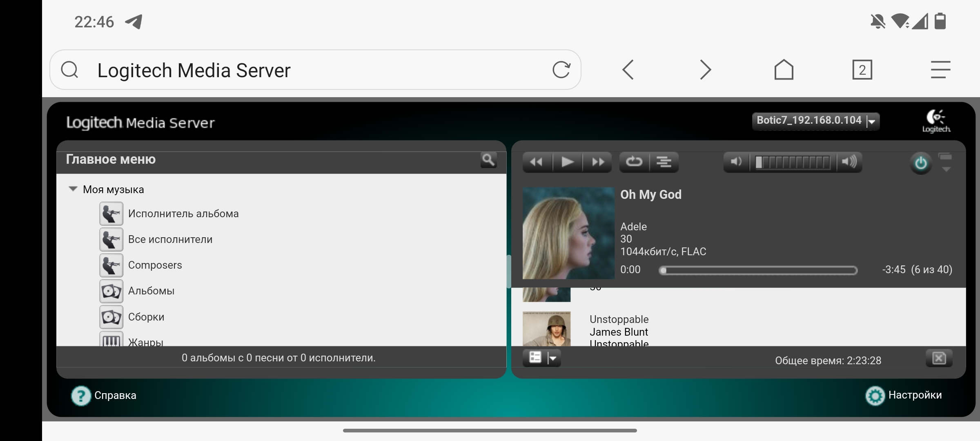Select Альбомы menu entry
Viewport: 980px width, 441px height.
(151, 291)
